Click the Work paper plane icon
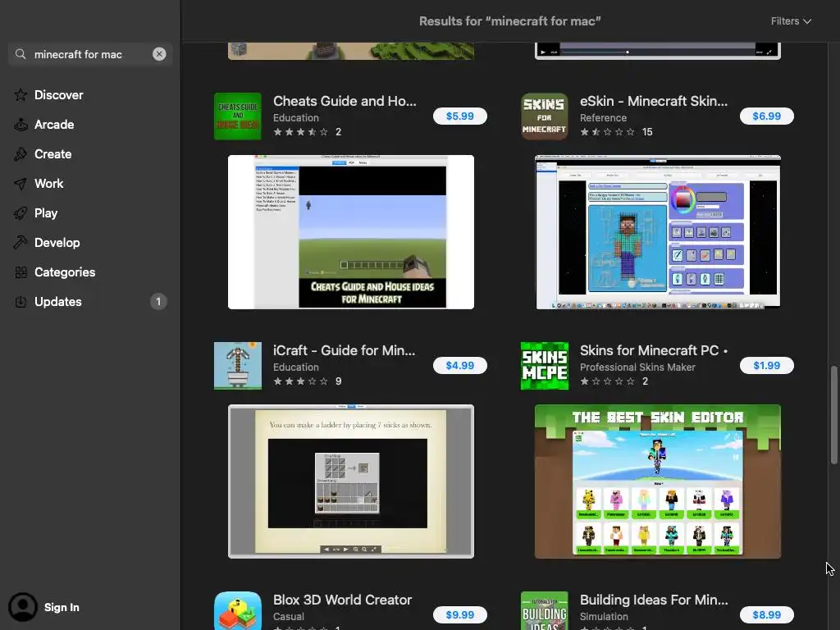Viewport: 840px width, 630px height. pyautogui.click(x=21, y=184)
